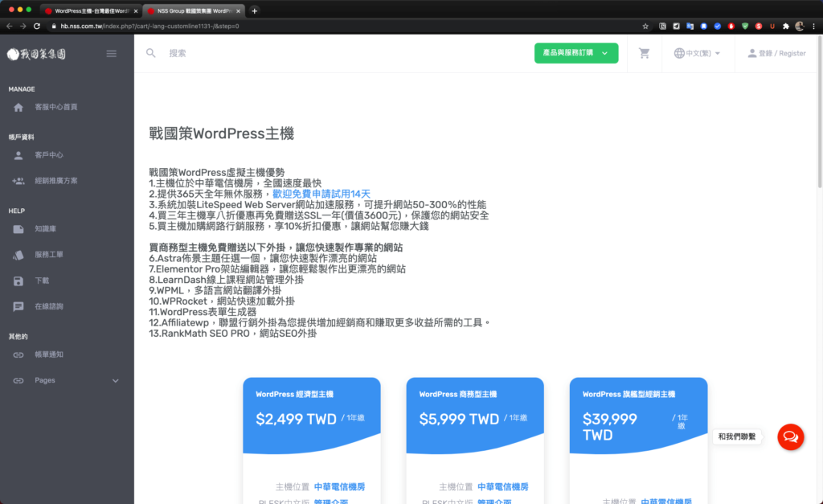
Task: Click the $2,499 TWD price
Action: coord(296,419)
